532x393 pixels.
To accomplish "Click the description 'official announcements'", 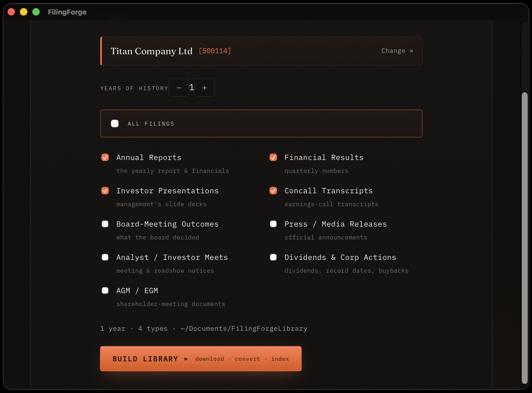I will pos(326,237).
